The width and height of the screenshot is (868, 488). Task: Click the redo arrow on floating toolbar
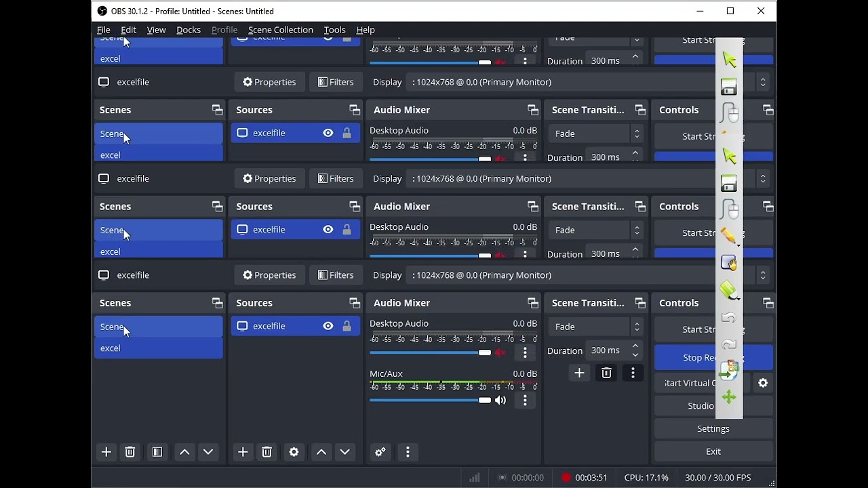(729, 344)
